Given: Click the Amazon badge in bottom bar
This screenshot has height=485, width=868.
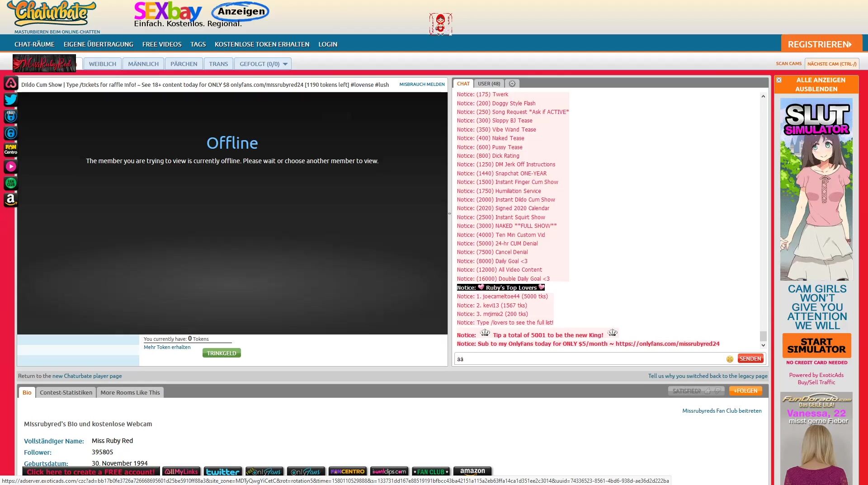Looking at the screenshot, I should (472, 471).
